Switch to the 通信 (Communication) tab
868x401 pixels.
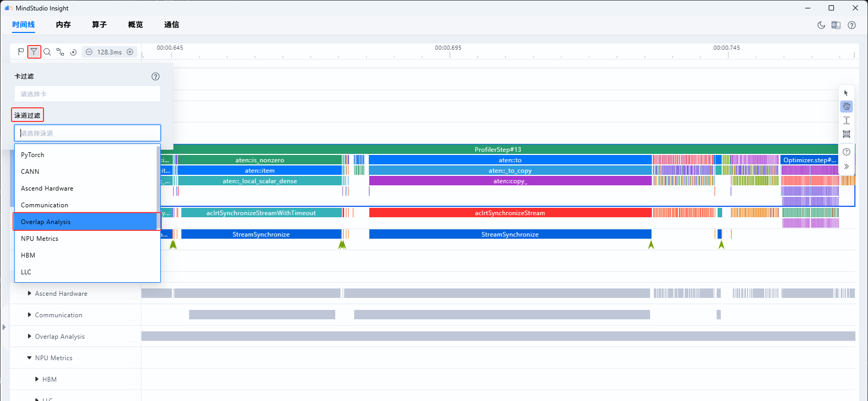coord(172,25)
